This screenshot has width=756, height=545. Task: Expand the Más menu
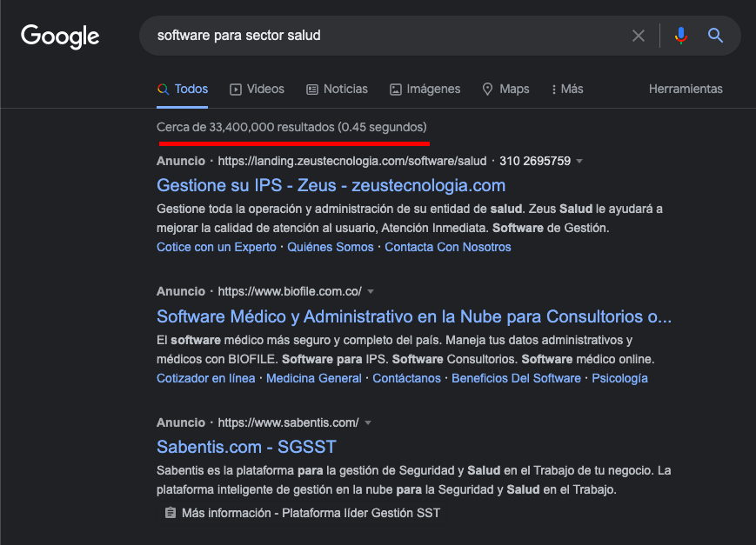click(567, 90)
